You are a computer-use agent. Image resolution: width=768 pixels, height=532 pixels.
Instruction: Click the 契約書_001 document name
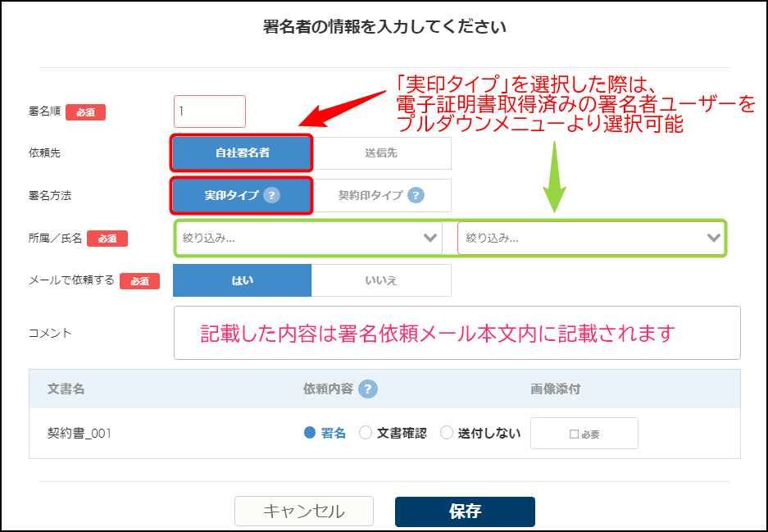coord(80,433)
